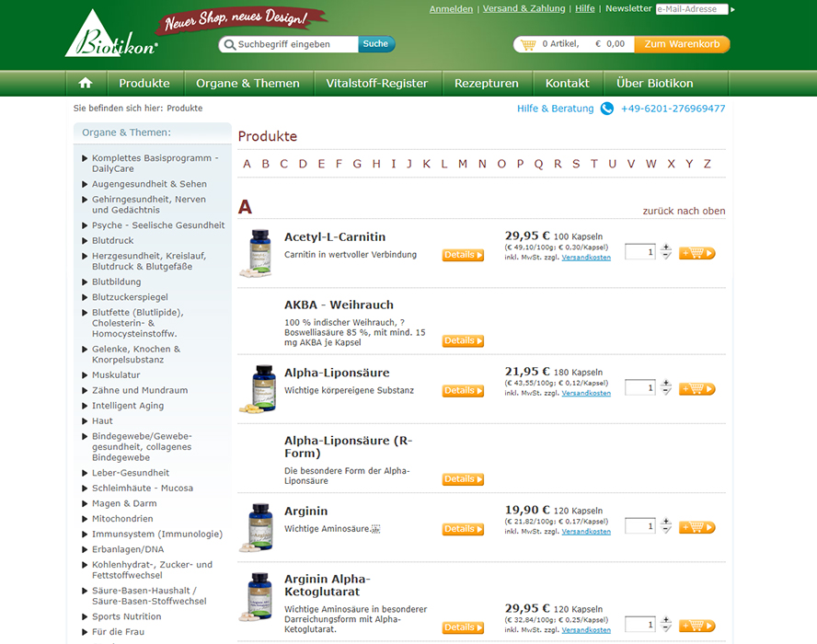This screenshot has height=644, width=817.
Task: Click the Arginin product bottle image
Action: (258, 527)
